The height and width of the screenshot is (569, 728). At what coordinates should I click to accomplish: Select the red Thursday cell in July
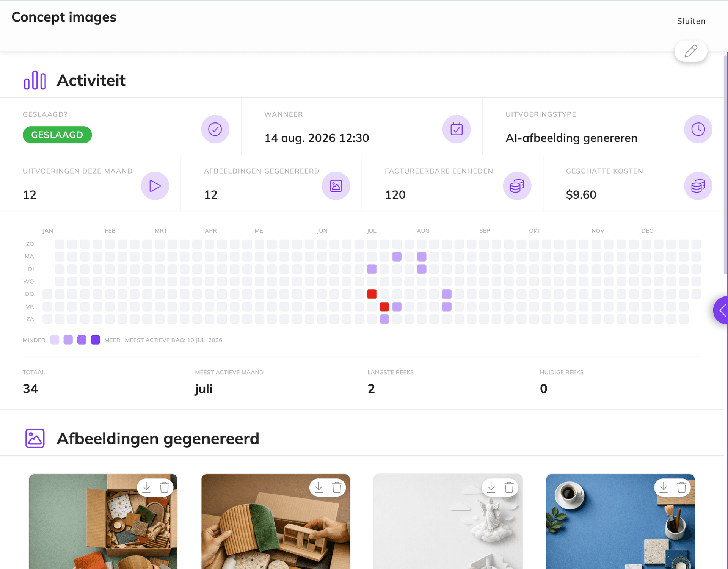(372, 294)
